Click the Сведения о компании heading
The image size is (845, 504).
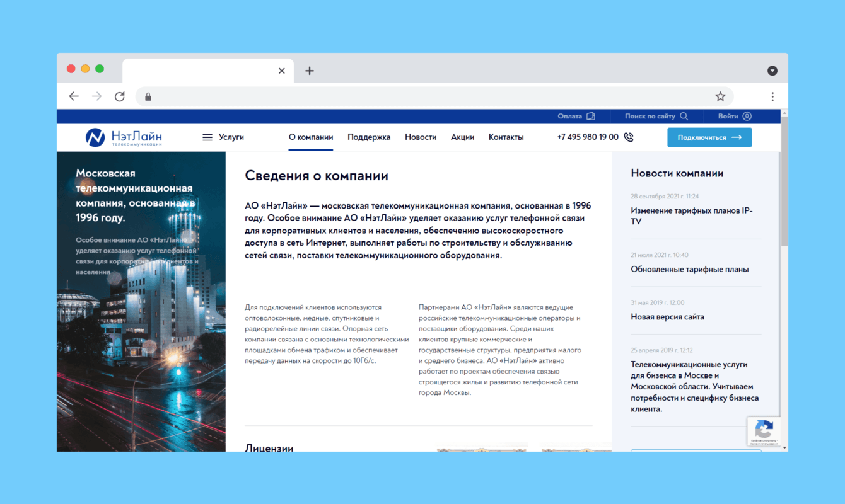(x=317, y=176)
